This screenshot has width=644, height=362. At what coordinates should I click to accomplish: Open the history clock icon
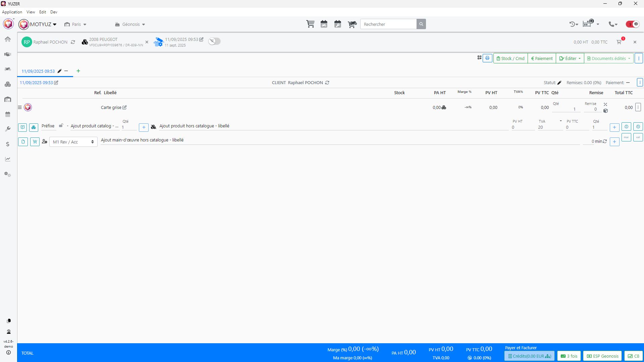pos(573,24)
